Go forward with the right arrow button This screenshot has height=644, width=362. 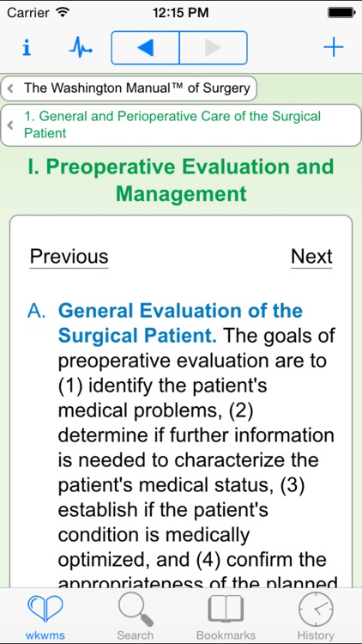[x=214, y=48]
